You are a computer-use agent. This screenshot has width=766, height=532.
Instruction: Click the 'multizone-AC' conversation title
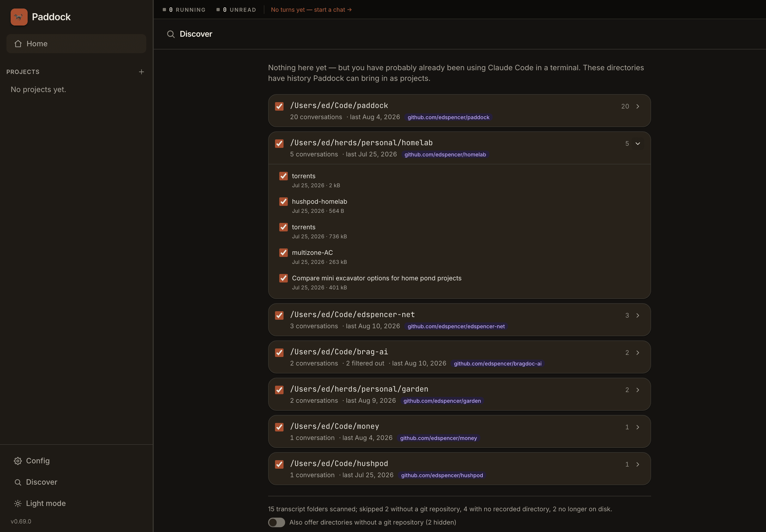click(312, 253)
